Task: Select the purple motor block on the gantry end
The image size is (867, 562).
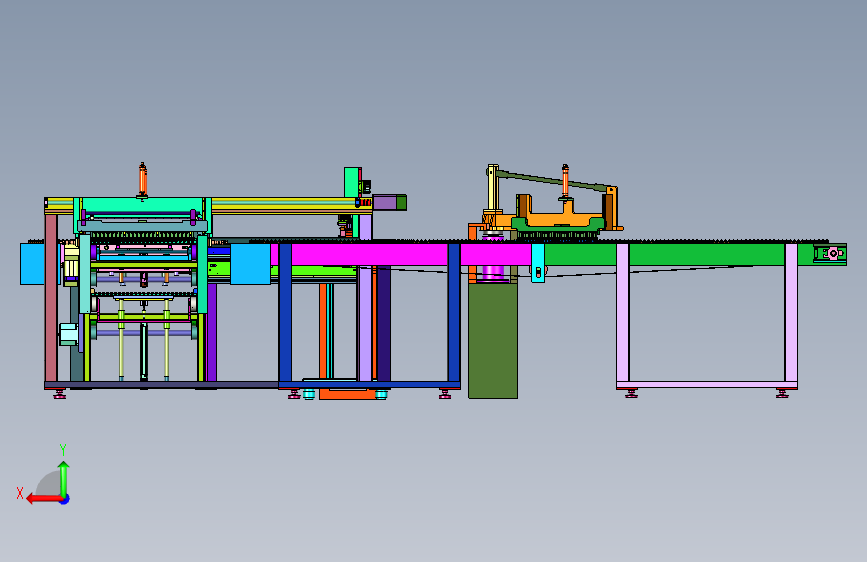Action: 385,202
